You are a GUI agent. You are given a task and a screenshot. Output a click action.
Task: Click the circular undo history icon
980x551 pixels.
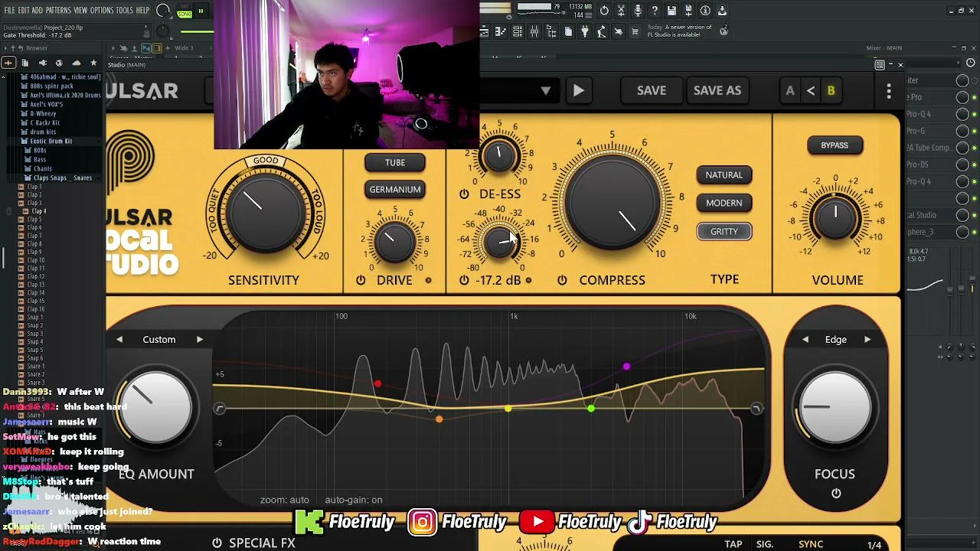604,11
